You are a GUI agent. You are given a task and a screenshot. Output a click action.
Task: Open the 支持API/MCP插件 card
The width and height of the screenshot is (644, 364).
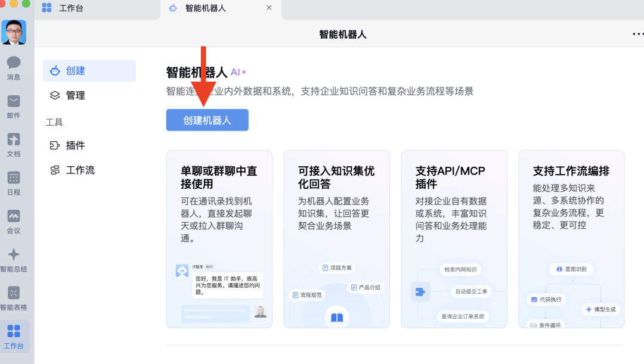click(454, 238)
